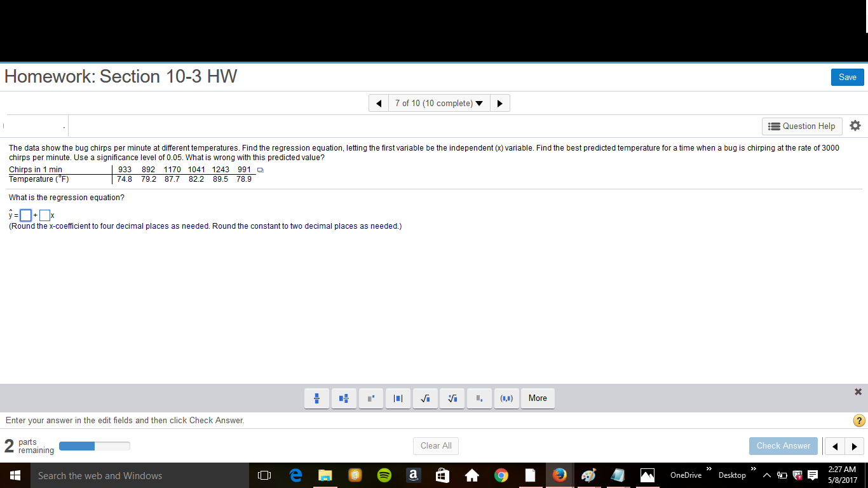The image size is (868, 488).
Task: Select the fraction template icon
Action: (x=316, y=398)
